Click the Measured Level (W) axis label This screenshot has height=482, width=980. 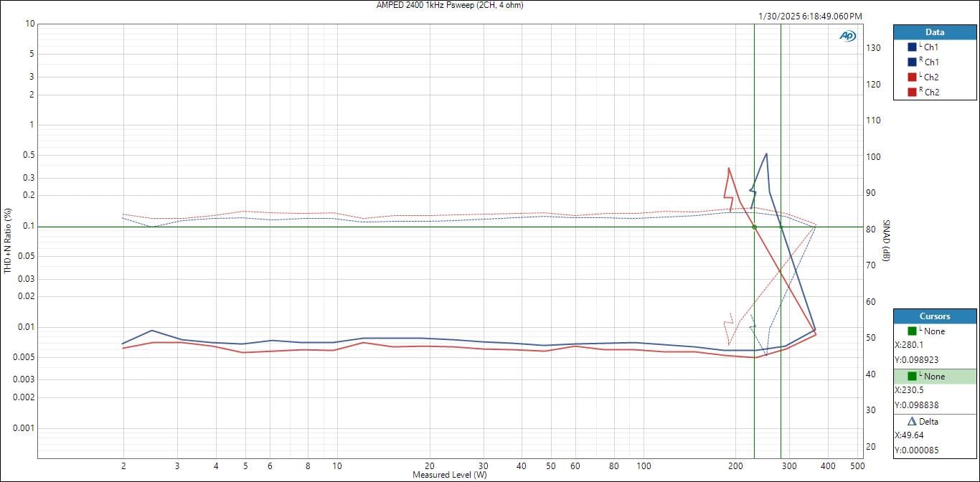(x=449, y=475)
